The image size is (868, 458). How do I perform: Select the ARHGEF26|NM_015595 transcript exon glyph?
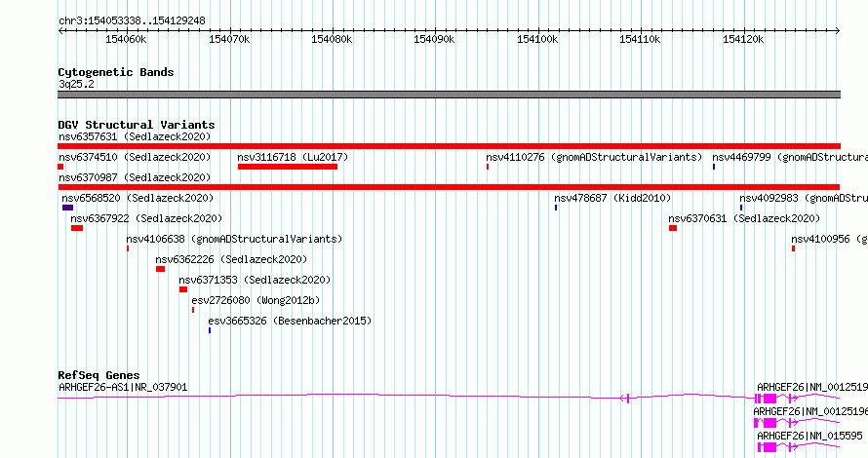point(770,447)
